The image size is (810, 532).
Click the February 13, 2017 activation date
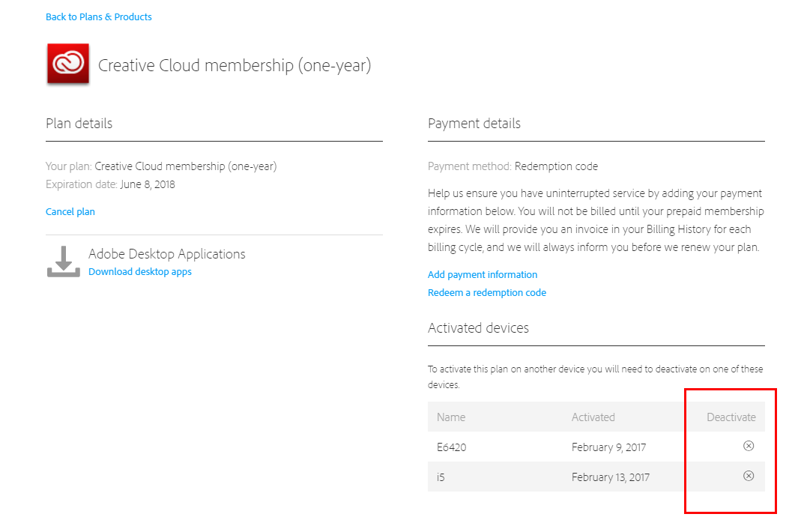(611, 477)
